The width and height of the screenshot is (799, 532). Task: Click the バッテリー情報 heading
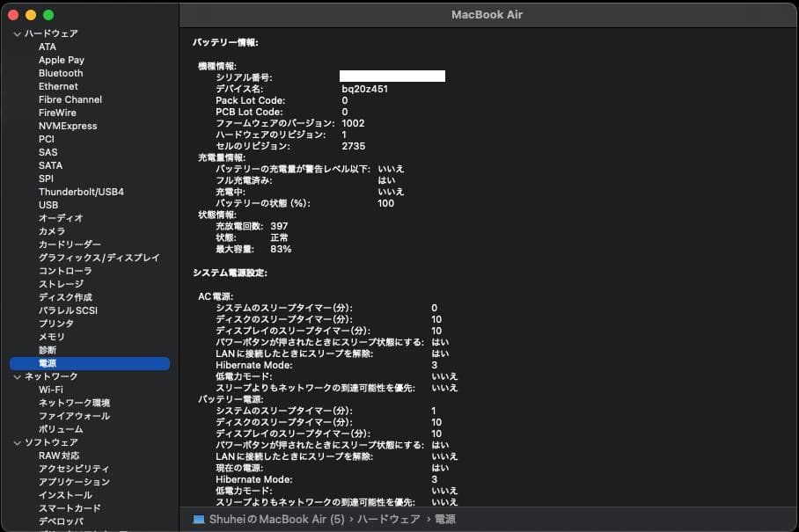click(x=226, y=43)
